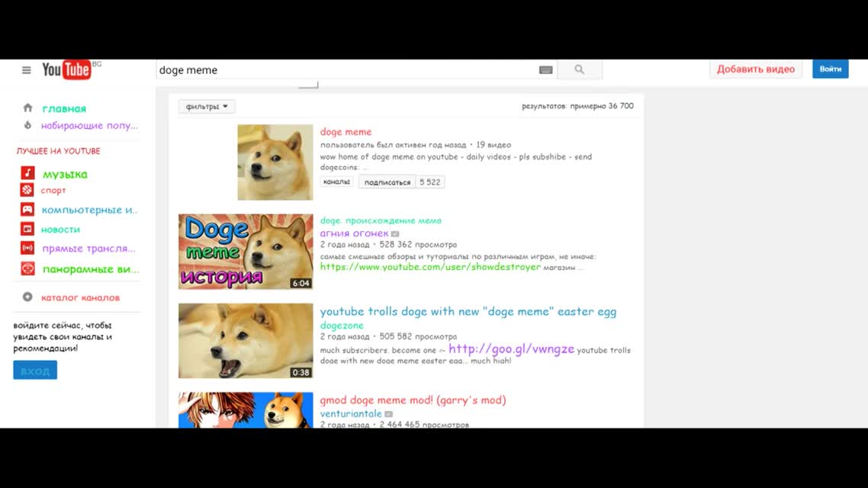The width and height of the screenshot is (868, 488).
Task: Open каталог каналов link
Action: tap(80, 297)
